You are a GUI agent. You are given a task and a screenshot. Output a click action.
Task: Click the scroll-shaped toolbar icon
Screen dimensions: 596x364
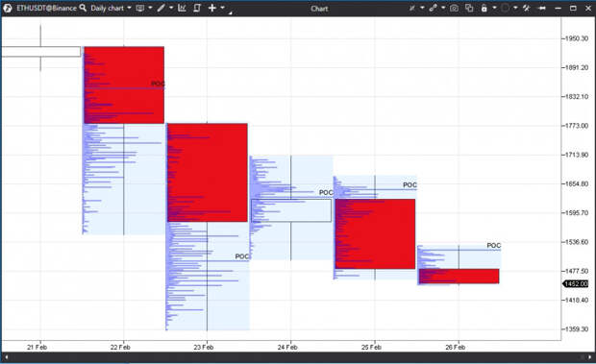coord(197,8)
